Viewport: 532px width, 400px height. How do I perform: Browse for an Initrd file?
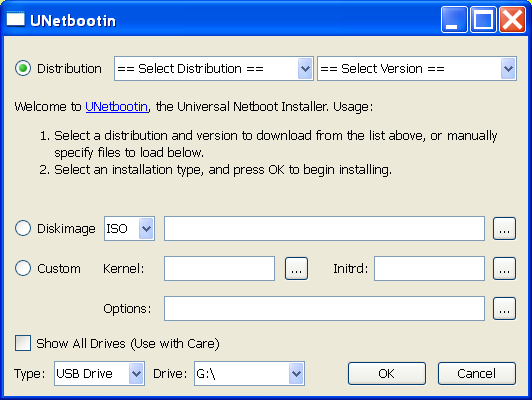(x=505, y=269)
